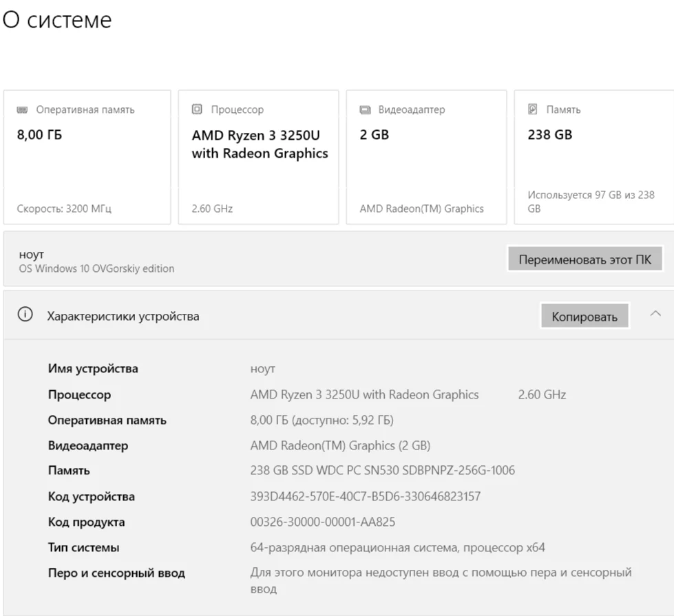Image resolution: width=674 pixels, height=616 pixels.
Task: Select the 8,00 ГБ value in RAM card
Action: click(x=39, y=134)
